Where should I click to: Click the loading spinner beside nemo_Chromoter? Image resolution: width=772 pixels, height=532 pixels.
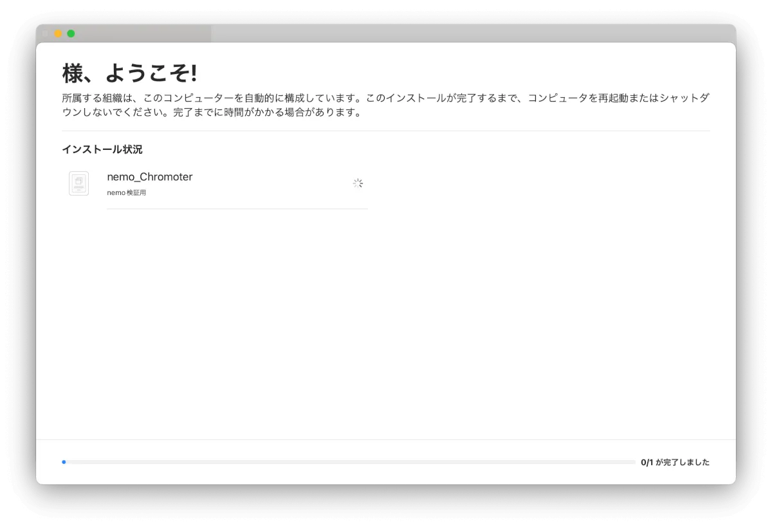(x=358, y=183)
